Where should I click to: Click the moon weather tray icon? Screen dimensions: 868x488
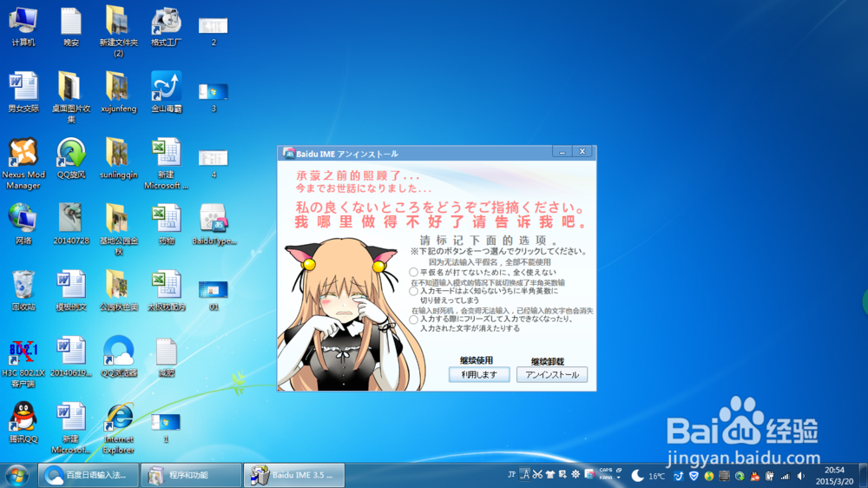click(x=638, y=476)
